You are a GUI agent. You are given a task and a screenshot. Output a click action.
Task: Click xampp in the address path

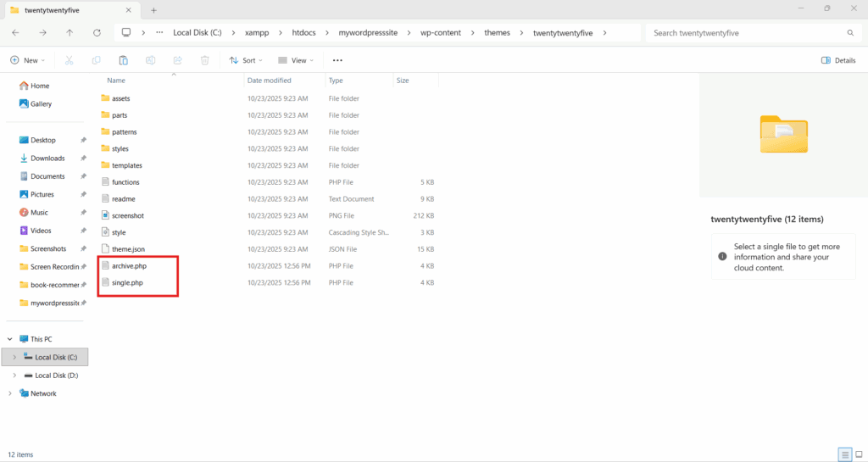[x=257, y=33]
